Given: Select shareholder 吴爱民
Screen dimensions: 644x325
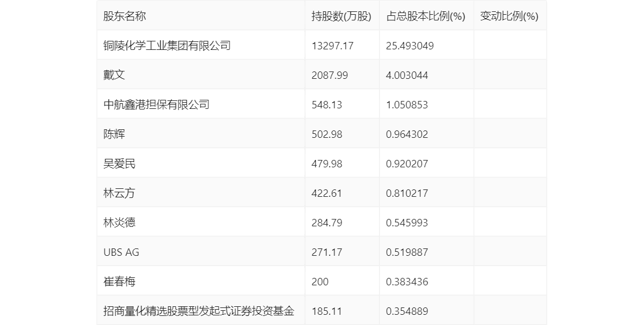Looking at the screenshot, I should click(x=119, y=164).
